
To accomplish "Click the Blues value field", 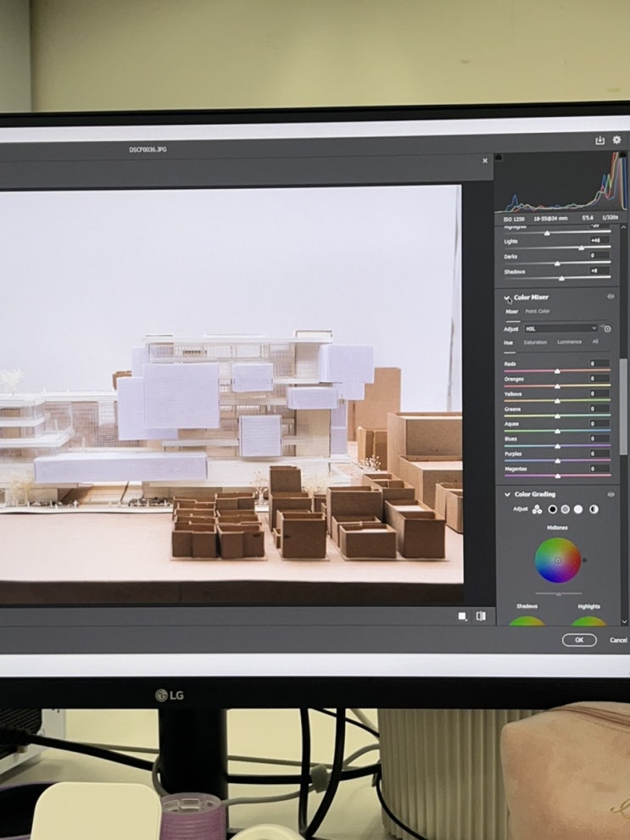I will (x=599, y=438).
